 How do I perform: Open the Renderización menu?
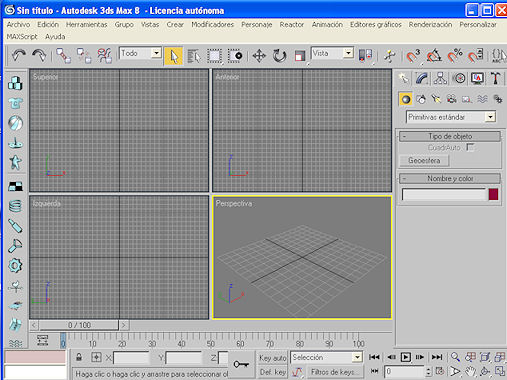coord(430,25)
